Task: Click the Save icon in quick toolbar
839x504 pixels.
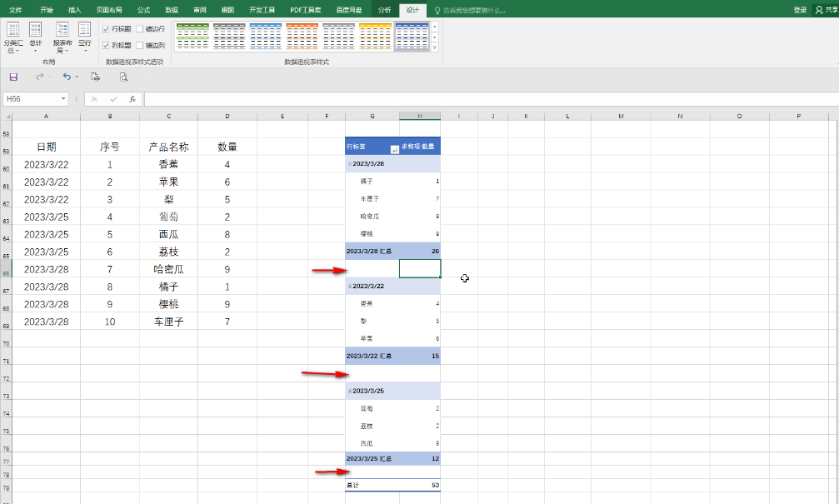Action: click(x=13, y=77)
